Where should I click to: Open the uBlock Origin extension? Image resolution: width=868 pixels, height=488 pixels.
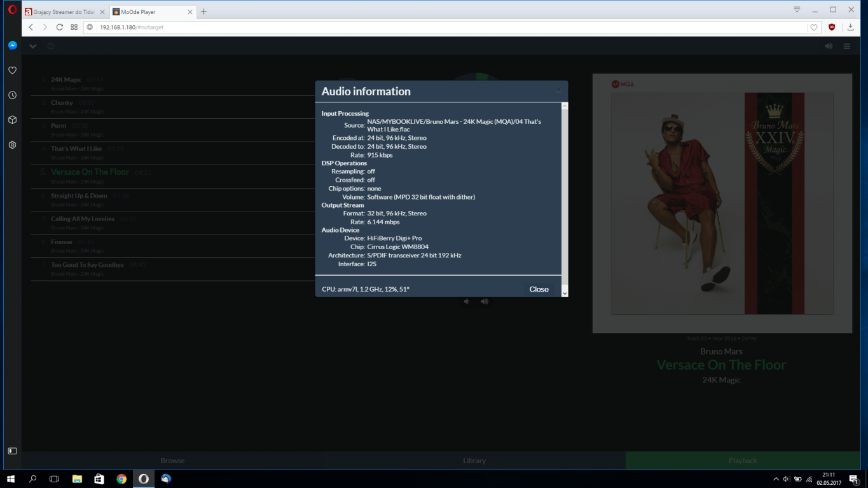832,27
